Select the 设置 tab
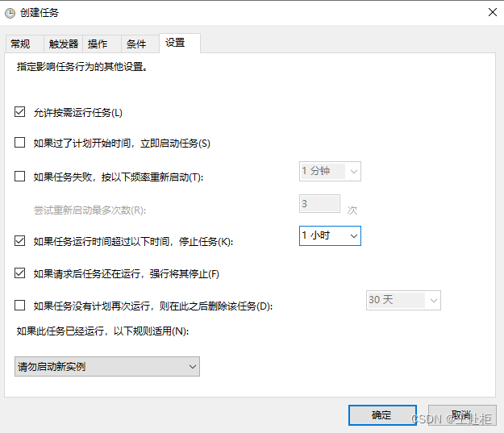The height and width of the screenshot is (433, 504). pos(180,43)
